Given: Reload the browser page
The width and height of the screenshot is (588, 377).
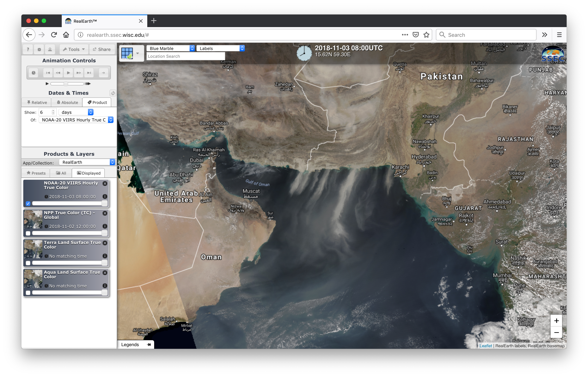Looking at the screenshot, I should click(54, 35).
